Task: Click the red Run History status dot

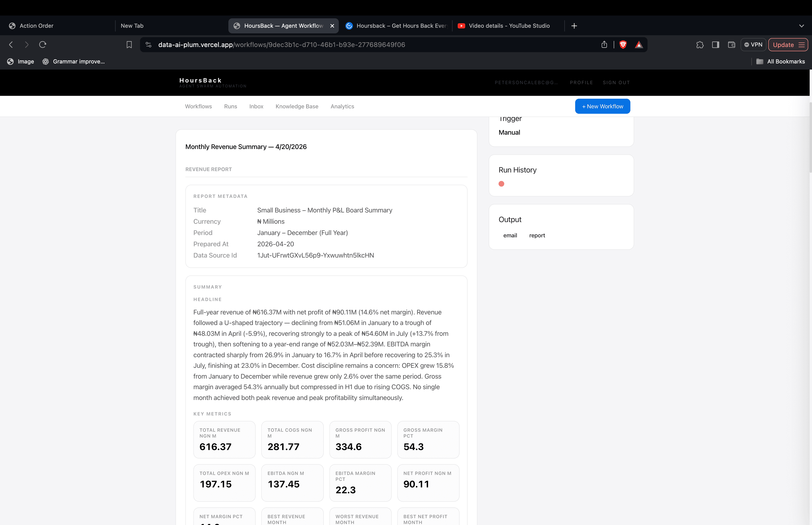Action: (501, 184)
